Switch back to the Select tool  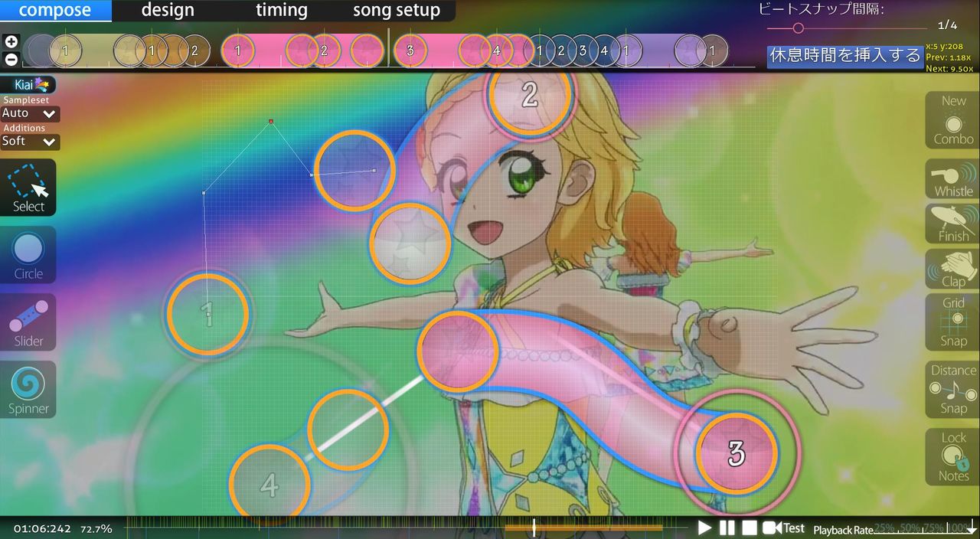pyautogui.click(x=28, y=188)
